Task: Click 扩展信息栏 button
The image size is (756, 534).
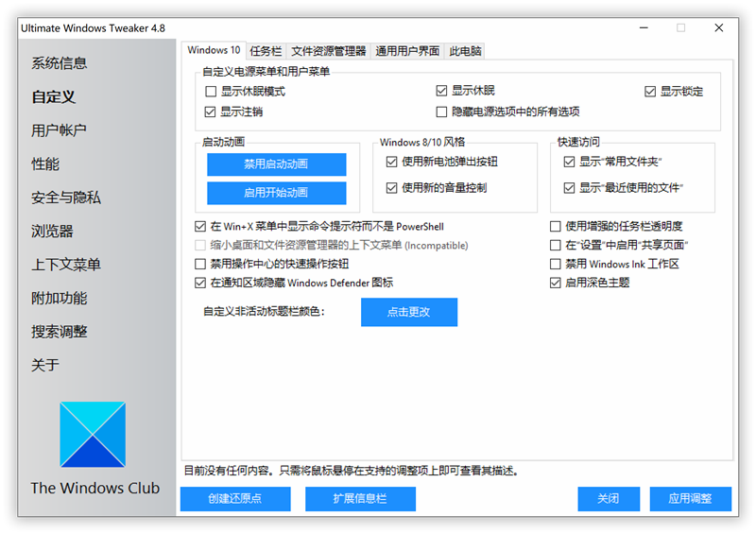Action: 360,499
